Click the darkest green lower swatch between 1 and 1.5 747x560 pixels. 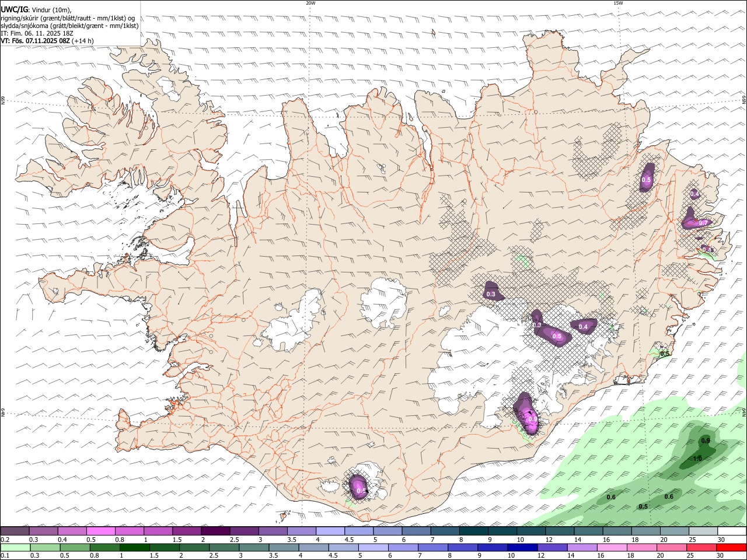(x=135, y=547)
